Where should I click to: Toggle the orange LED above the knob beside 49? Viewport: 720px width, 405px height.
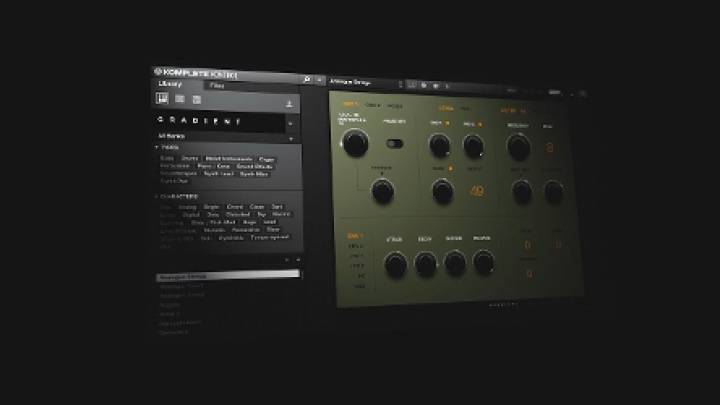point(450,169)
